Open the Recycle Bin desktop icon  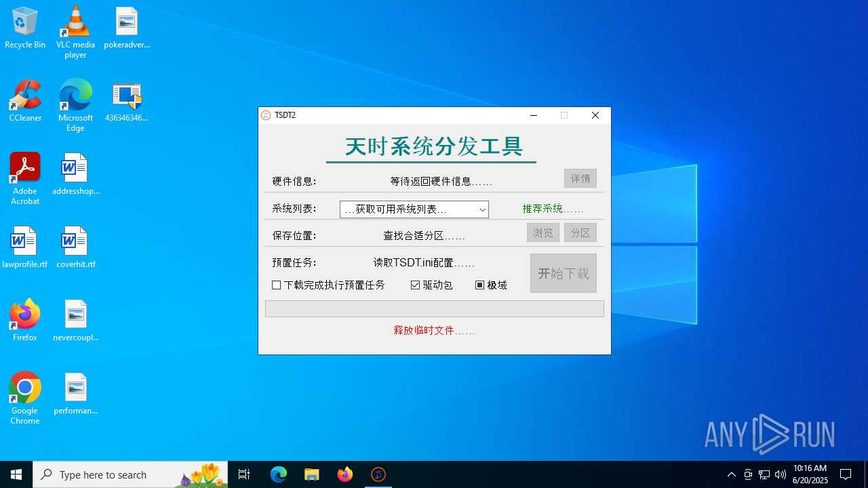[25, 28]
